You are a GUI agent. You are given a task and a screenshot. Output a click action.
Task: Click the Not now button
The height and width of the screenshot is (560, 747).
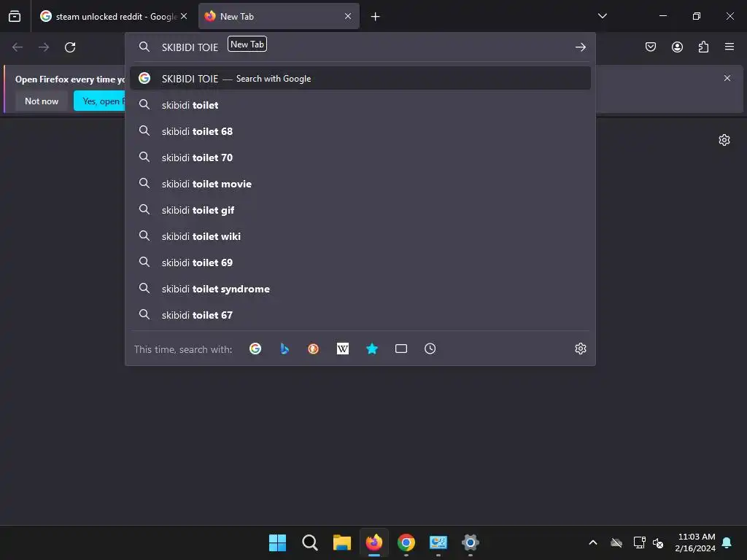tap(42, 101)
